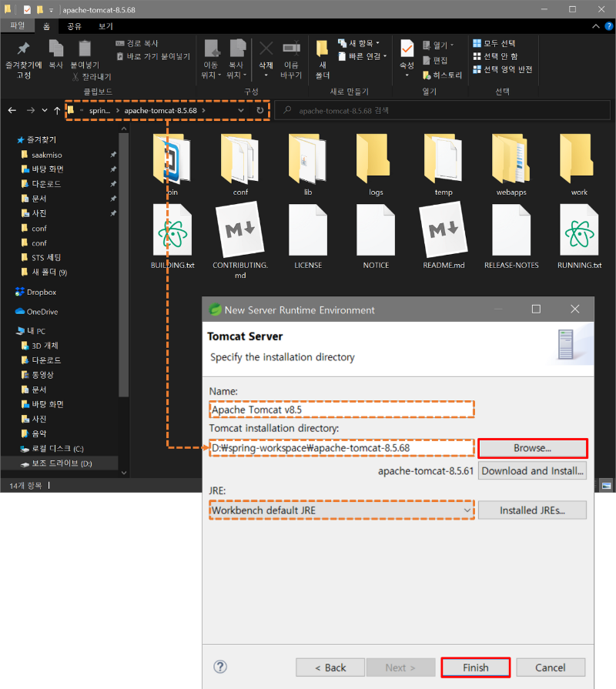The width and height of the screenshot is (616, 689).
Task: Open the address bar history dropdown
Action: 241,110
